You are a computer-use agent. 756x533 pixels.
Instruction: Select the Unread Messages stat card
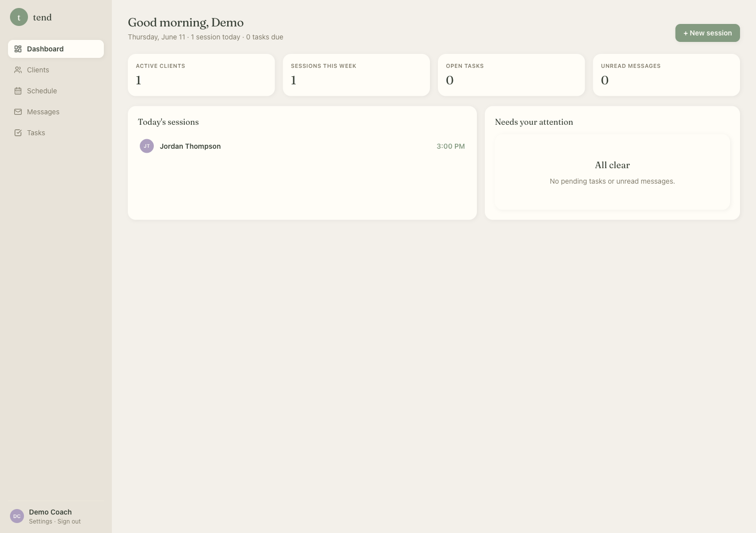click(667, 75)
